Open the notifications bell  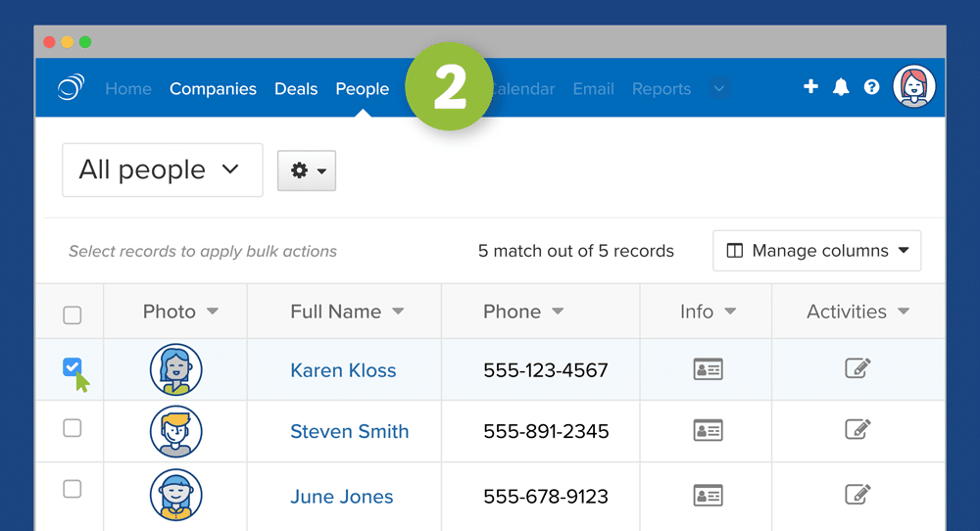pos(841,87)
